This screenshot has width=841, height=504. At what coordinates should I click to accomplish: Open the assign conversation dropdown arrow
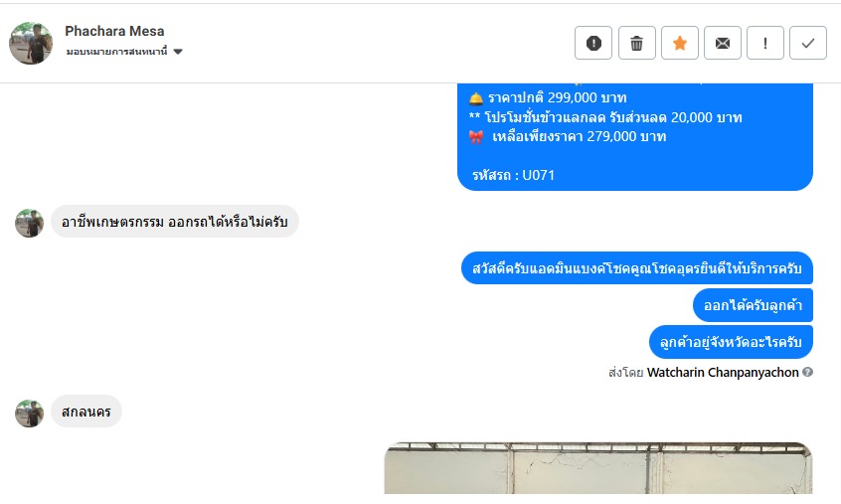(178, 52)
